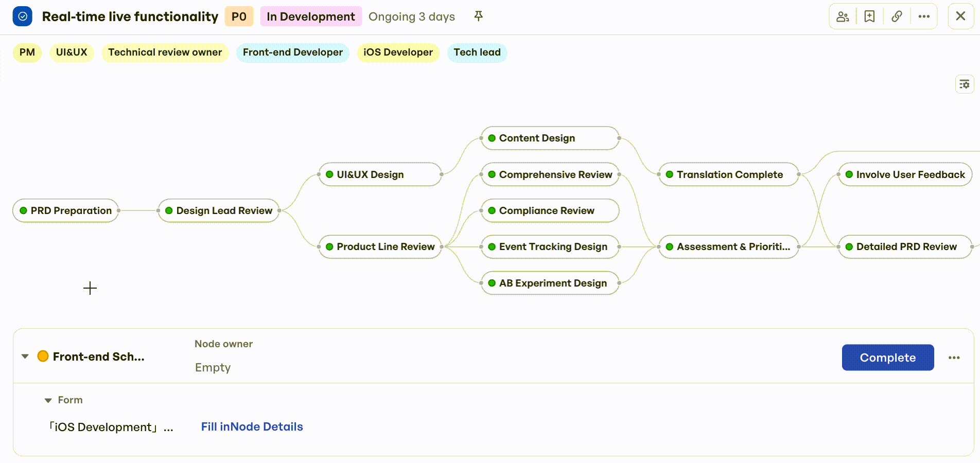Image resolution: width=980 pixels, height=463 pixels.
Task: Click the Complete button
Action: tap(888, 358)
